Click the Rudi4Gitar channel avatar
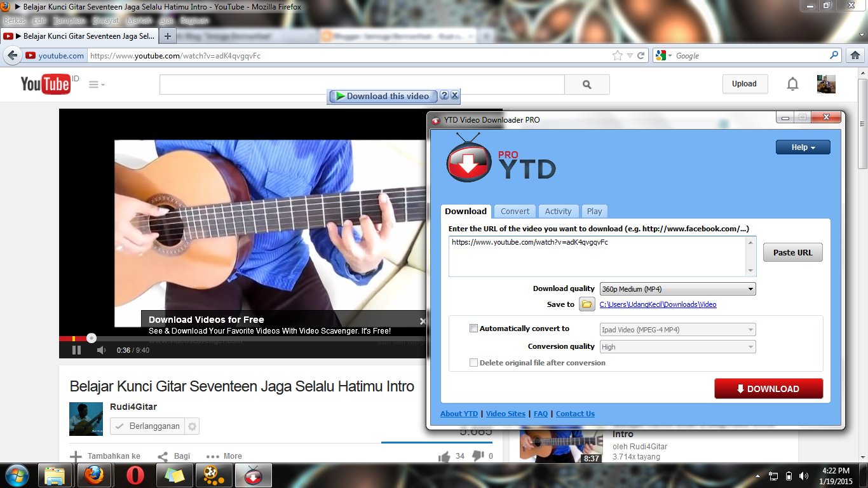This screenshot has width=868, height=488. [86, 419]
